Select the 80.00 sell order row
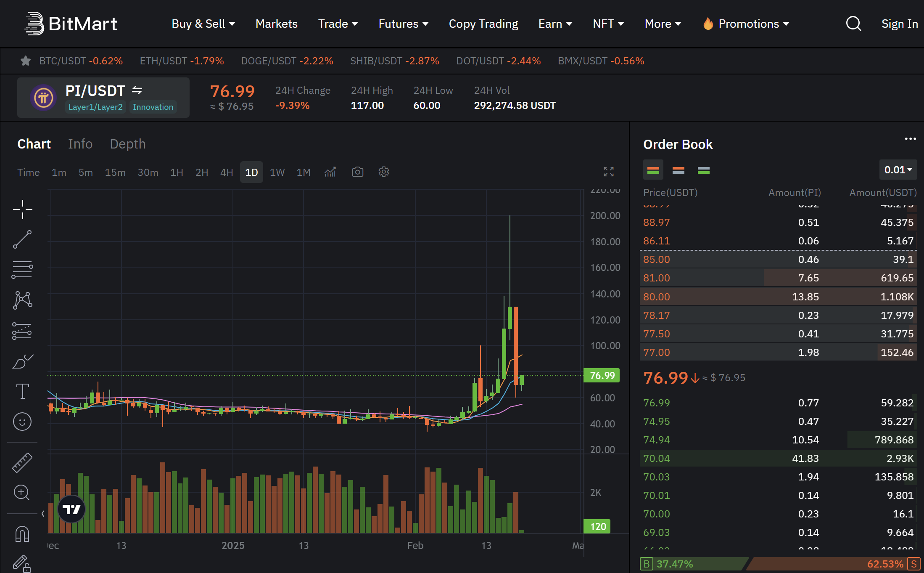 click(778, 297)
